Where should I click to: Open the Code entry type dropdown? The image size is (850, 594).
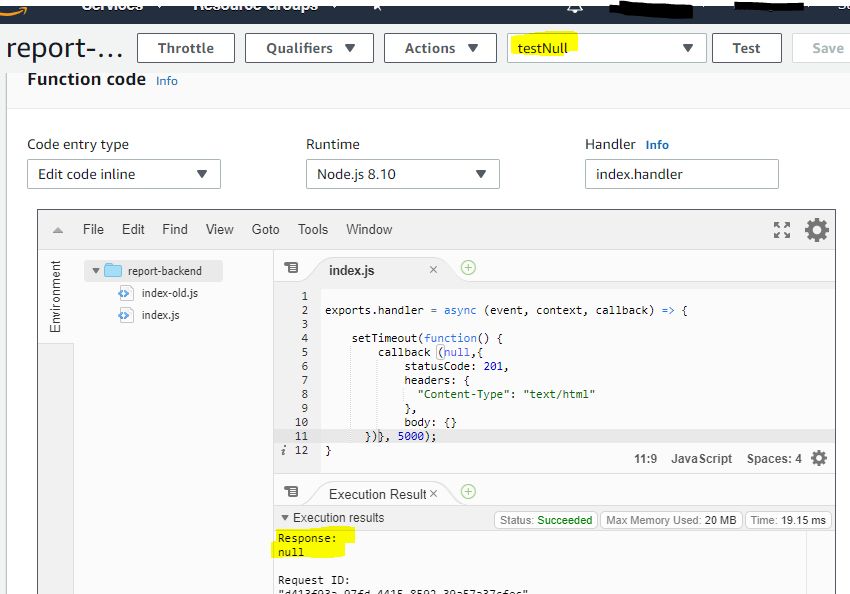coord(124,174)
